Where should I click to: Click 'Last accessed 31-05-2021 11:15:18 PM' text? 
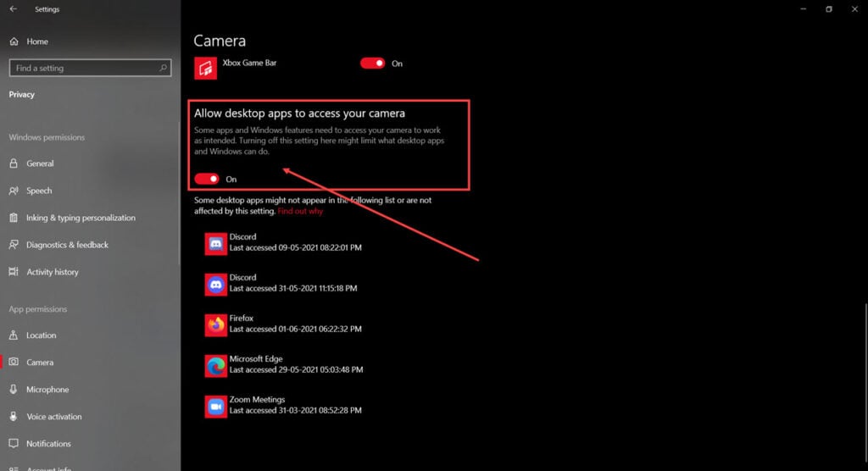pyautogui.click(x=293, y=288)
